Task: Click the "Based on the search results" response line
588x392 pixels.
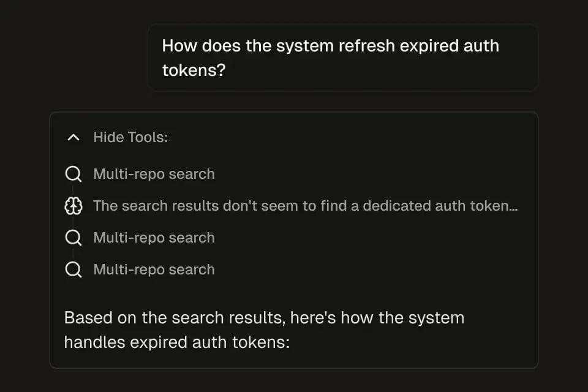Action: (x=264, y=318)
